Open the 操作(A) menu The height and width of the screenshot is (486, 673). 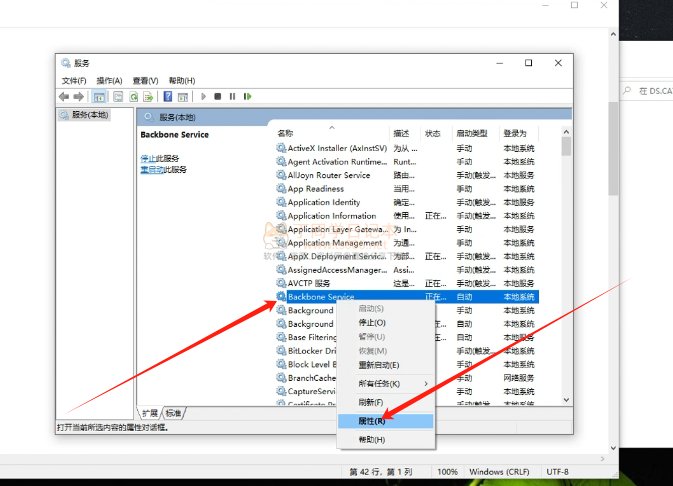tap(109, 80)
